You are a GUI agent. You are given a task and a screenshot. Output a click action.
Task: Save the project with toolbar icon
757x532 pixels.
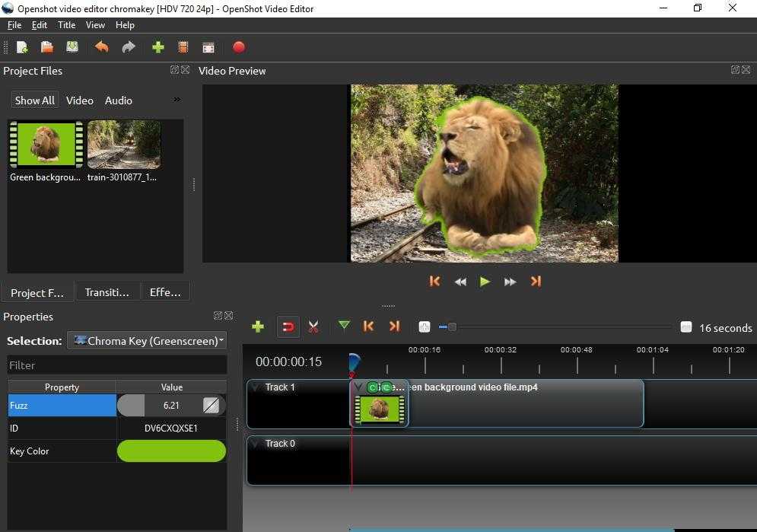[72, 47]
